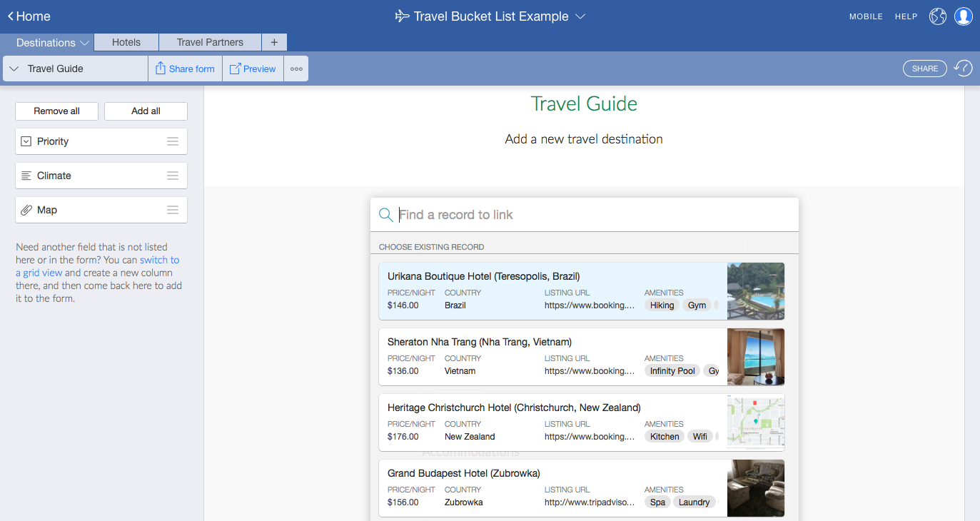Click the Add all button
This screenshot has width=980, height=521.
click(146, 111)
